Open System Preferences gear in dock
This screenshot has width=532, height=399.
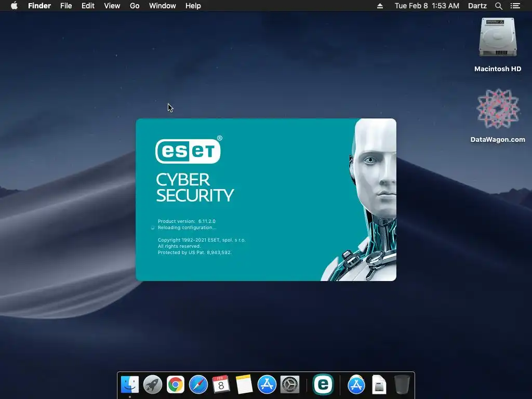click(x=290, y=384)
